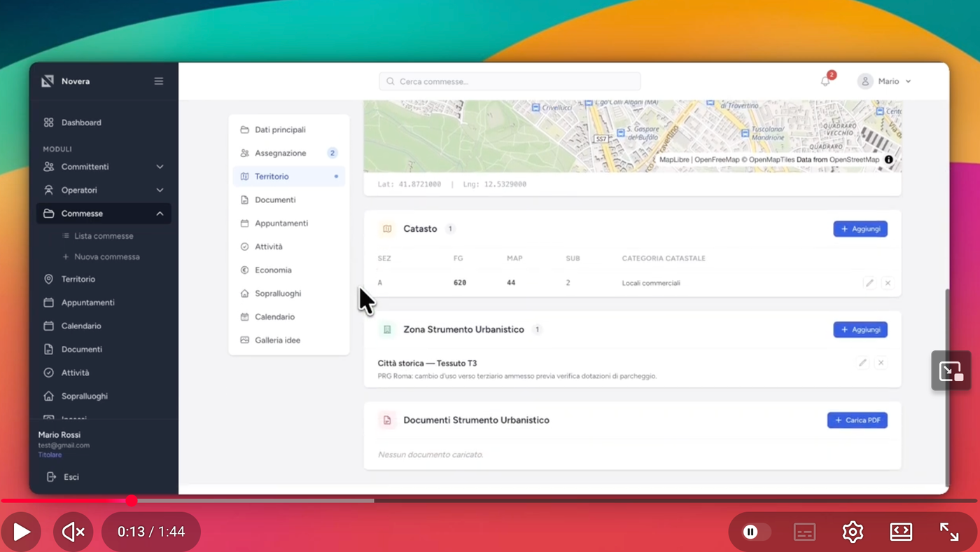This screenshot has width=980, height=552.
Task: Select the Economia tab
Action: click(289, 270)
